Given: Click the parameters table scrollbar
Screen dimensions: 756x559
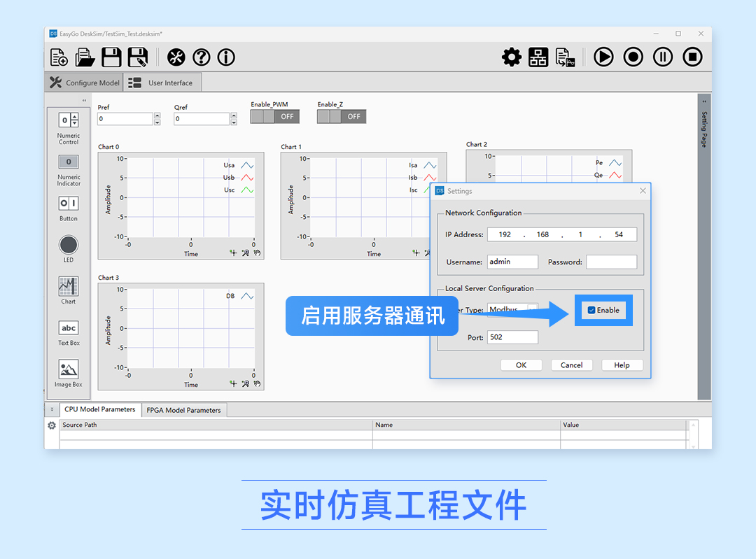Looking at the screenshot, I should [693, 434].
